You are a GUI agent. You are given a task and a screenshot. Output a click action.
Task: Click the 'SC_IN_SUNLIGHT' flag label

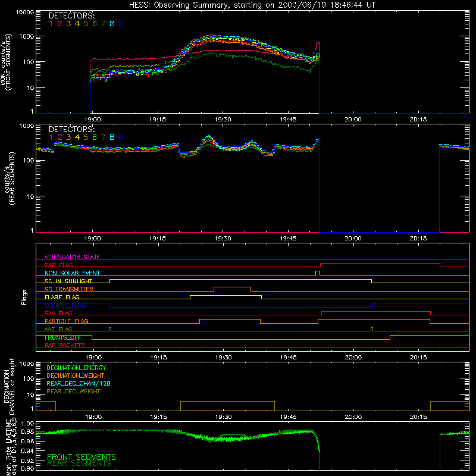pyautogui.click(x=68, y=281)
